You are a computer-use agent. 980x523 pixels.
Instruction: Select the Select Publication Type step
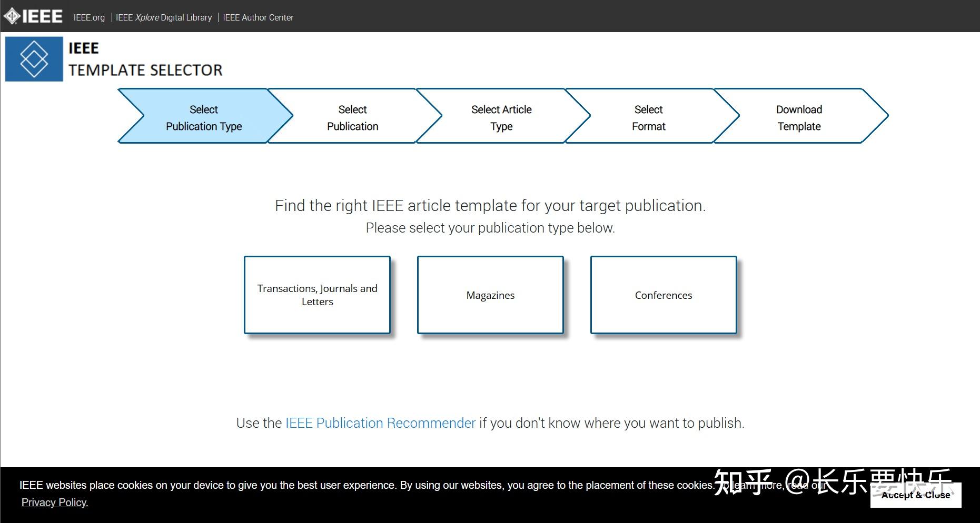pyautogui.click(x=204, y=116)
